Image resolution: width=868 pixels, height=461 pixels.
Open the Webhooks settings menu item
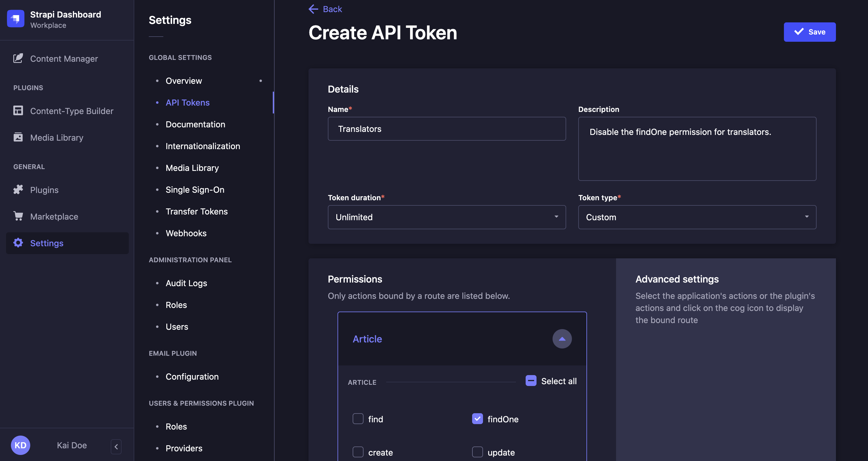click(x=186, y=233)
